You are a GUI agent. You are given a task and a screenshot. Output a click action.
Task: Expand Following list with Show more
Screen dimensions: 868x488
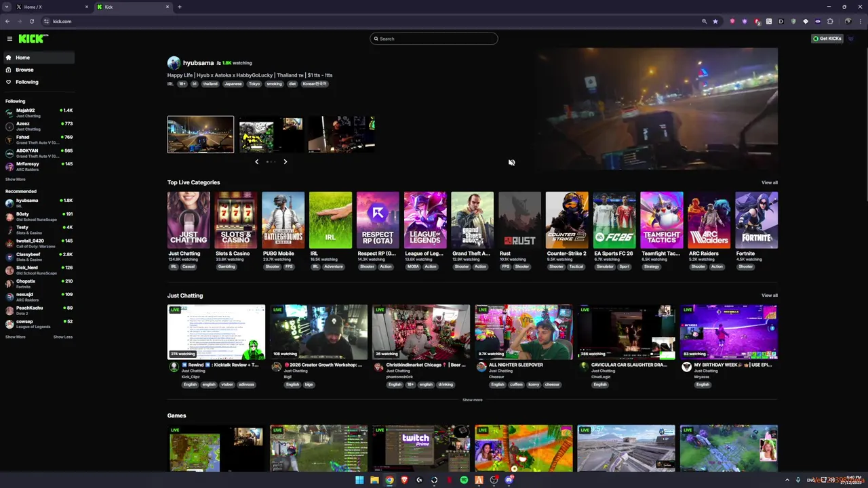[15, 180]
